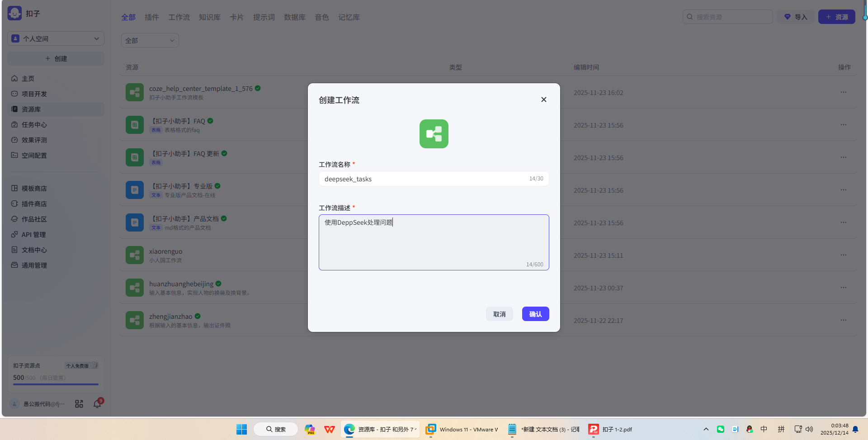The image size is (868, 440).
Task: Go to API 管理
Action: (33, 234)
